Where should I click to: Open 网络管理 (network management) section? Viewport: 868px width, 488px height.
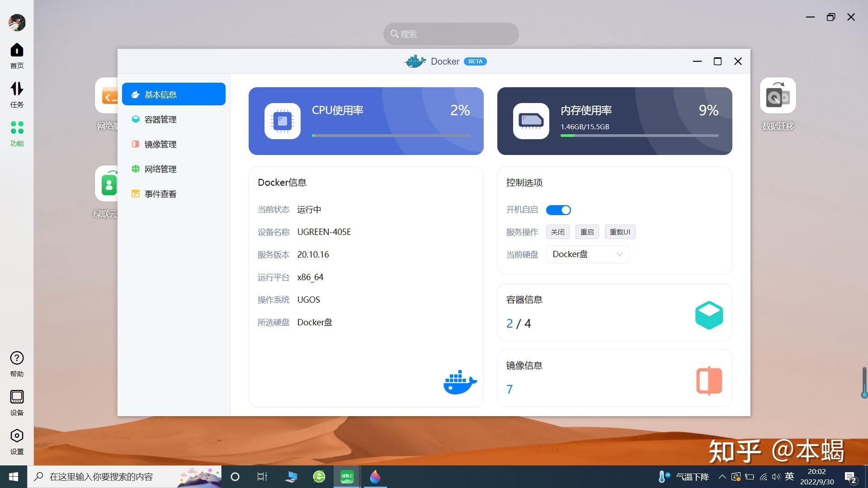160,169
